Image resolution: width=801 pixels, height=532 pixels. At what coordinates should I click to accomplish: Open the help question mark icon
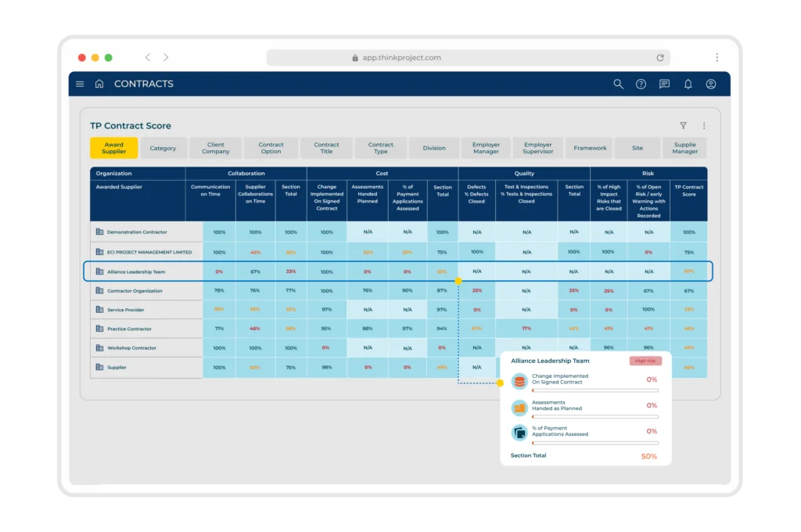641,84
